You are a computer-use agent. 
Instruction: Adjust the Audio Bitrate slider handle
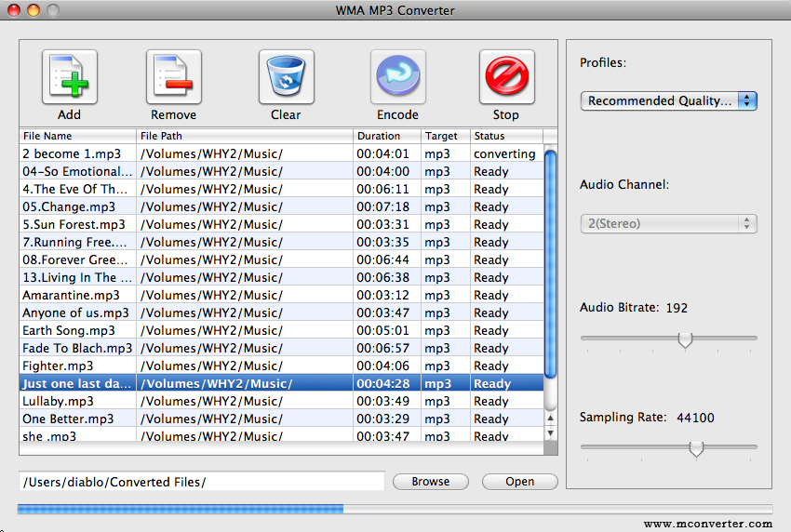685,339
